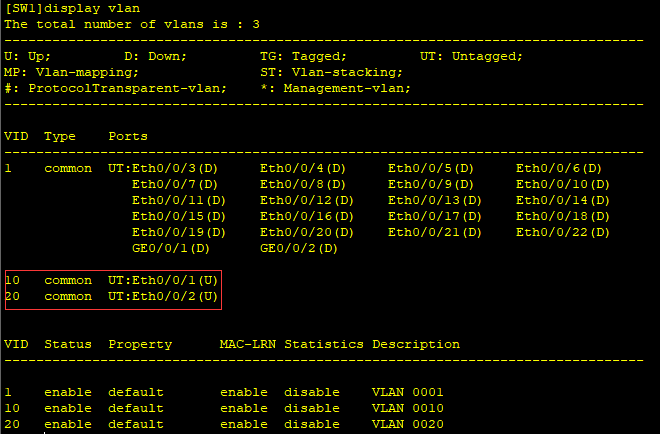Click the 'Ports' column header
This screenshot has height=434, width=660.
pyautogui.click(x=128, y=136)
